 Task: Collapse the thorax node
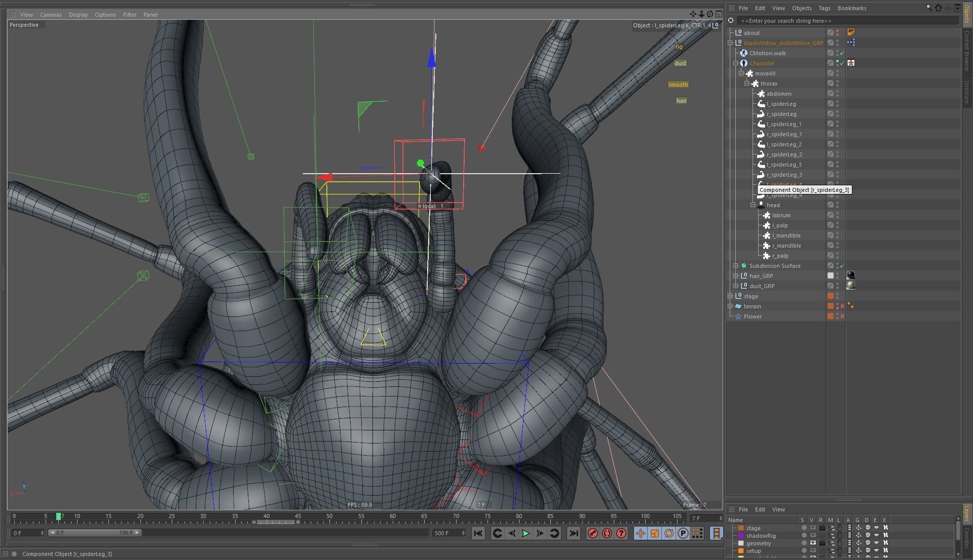coord(747,84)
